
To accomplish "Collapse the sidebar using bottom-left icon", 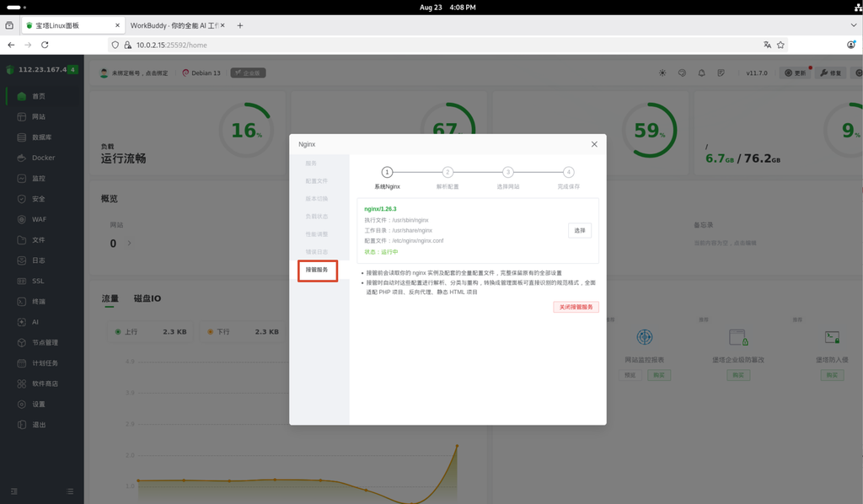I will (14, 491).
